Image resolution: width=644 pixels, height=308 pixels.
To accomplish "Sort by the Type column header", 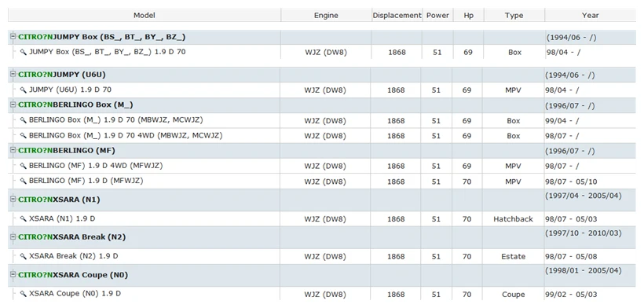I will tap(514, 15).
